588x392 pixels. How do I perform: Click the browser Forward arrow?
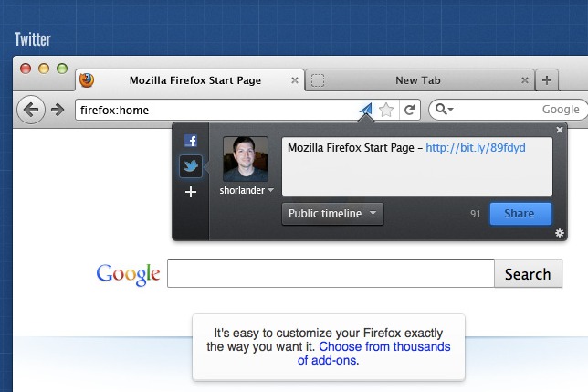click(x=58, y=110)
